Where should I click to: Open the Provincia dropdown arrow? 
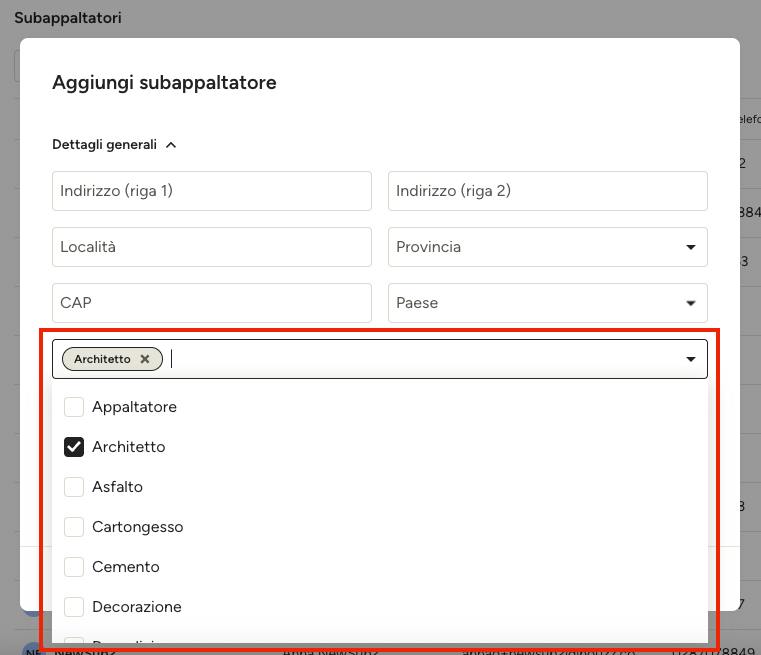click(x=691, y=247)
